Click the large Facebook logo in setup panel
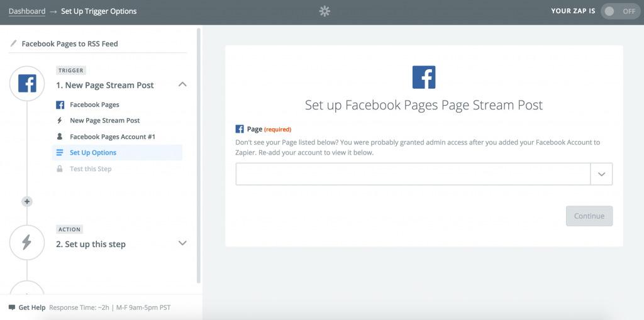644x320 pixels. 424,77
